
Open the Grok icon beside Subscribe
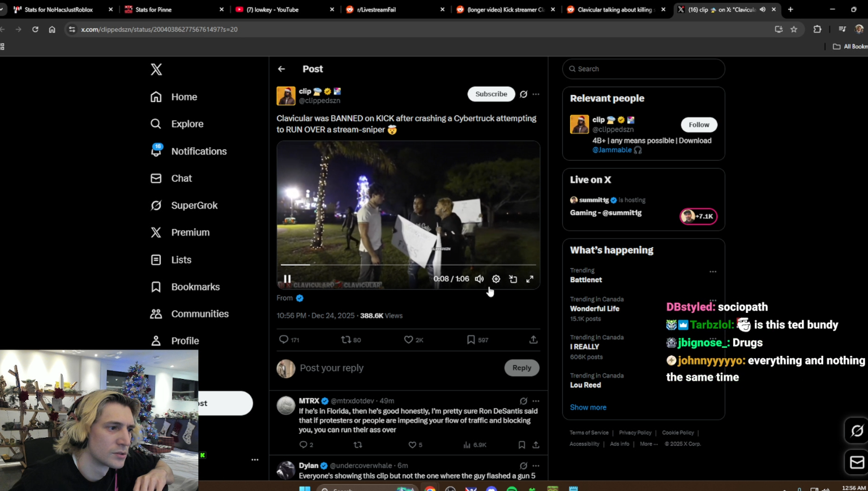[x=524, y=94]
